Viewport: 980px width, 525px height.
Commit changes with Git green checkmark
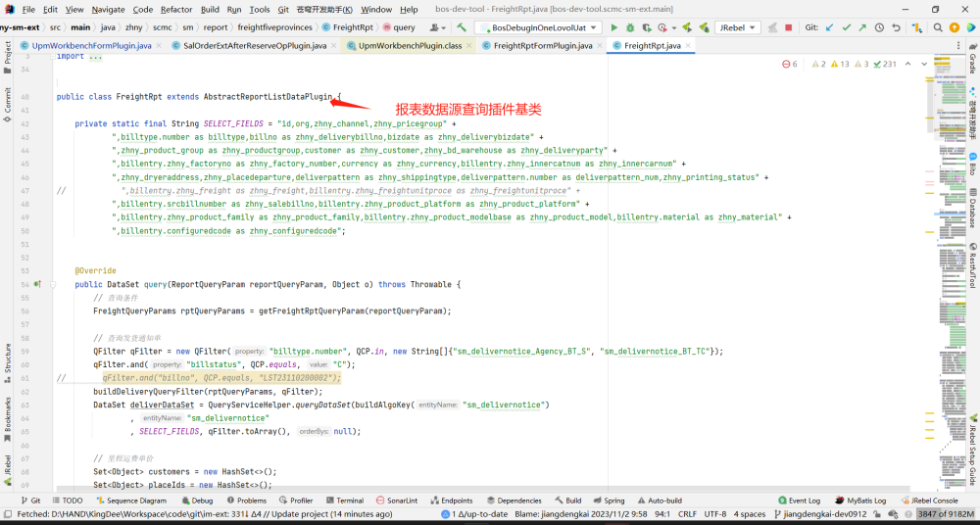tap(847, 27)
